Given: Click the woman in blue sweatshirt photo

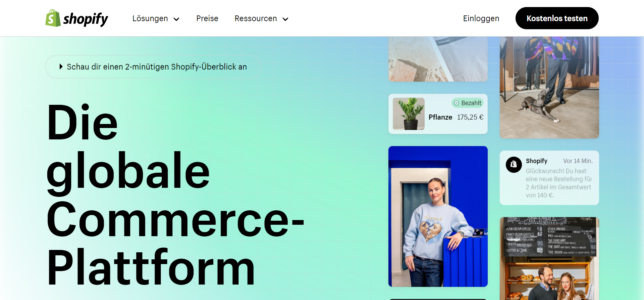Looking at the screenshot, I should 438,216.
